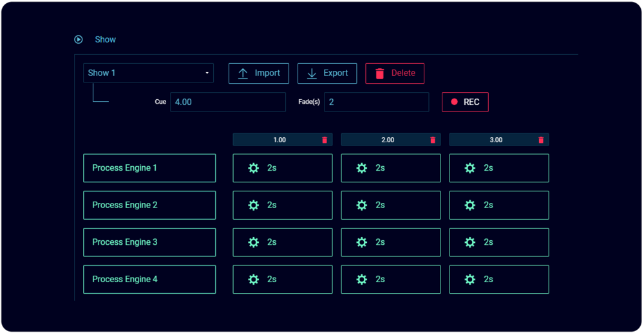Image resolution: width=644 pixels, height=333 pixels.
Task: Click the Cue number input field
Action: coord(227,102)
